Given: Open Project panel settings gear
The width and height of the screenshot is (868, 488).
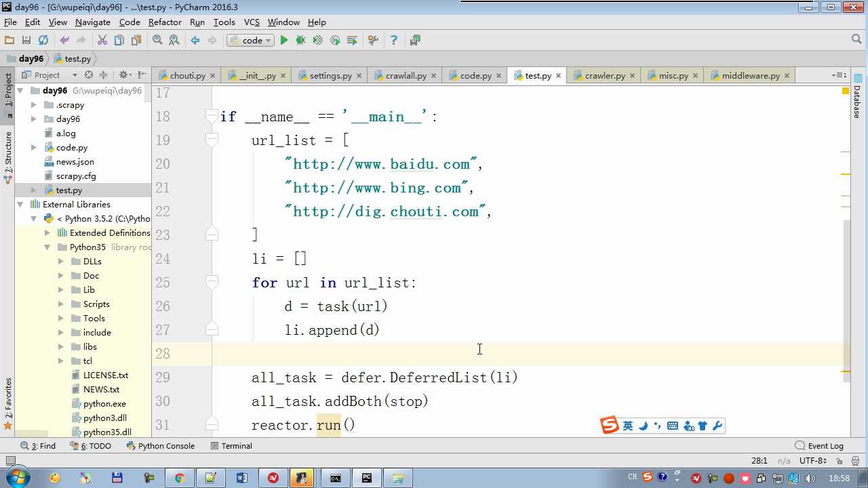Looking at the screenshot, I should [x=125, y=75].
